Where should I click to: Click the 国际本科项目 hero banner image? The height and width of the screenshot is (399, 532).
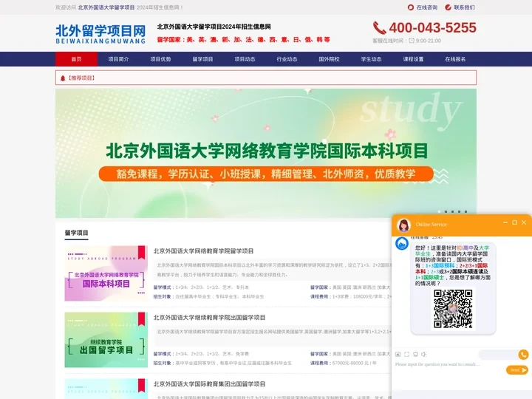pos(266,153)
